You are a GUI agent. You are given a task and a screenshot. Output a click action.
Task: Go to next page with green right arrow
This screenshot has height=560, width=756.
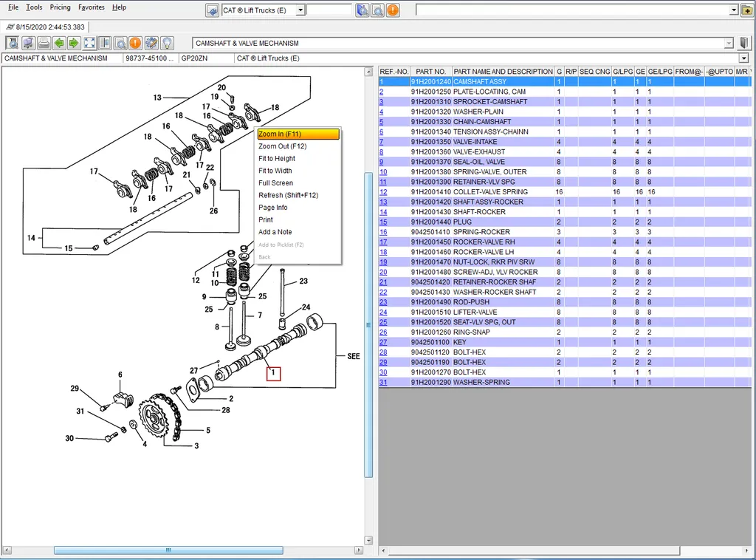coord(74,43)
